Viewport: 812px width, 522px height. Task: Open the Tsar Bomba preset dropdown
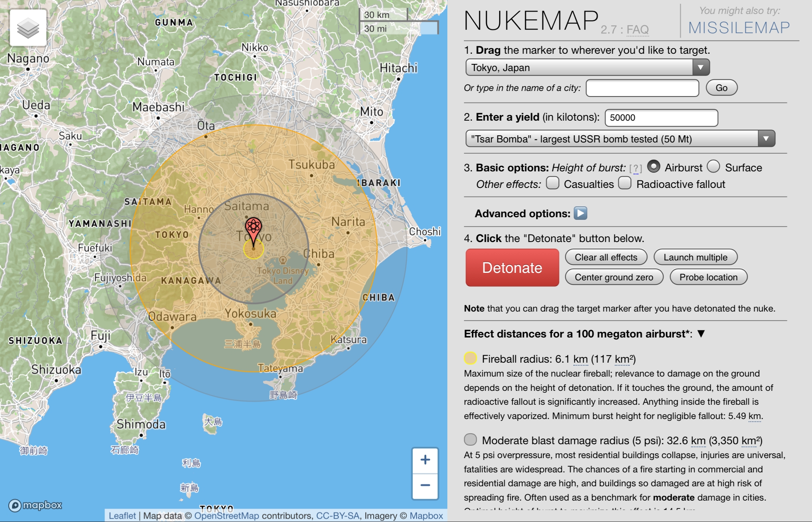(x=620, y=139)
